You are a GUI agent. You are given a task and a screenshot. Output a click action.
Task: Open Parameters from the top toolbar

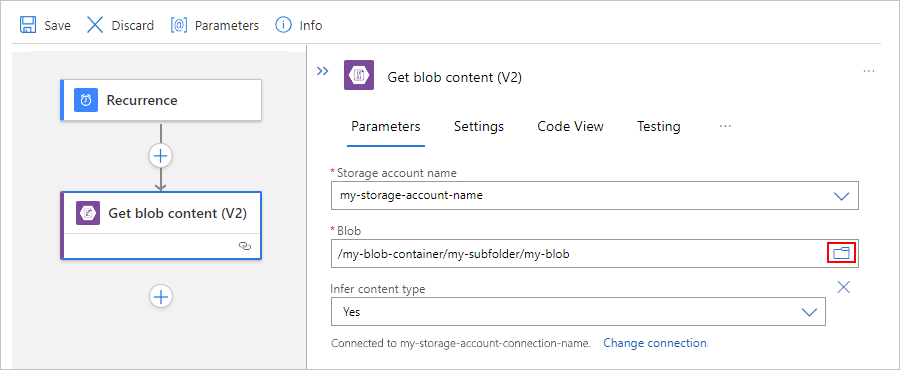click(214, 25)
